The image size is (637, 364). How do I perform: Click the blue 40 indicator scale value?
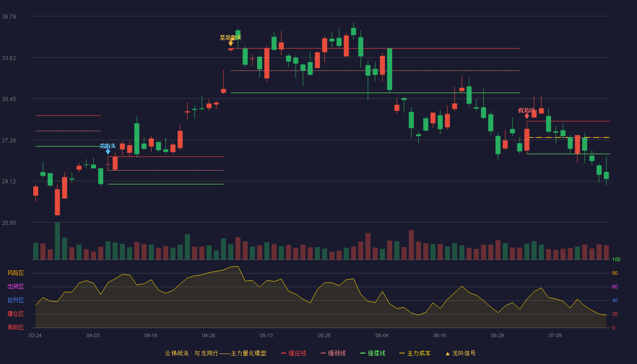click(615, 300)
